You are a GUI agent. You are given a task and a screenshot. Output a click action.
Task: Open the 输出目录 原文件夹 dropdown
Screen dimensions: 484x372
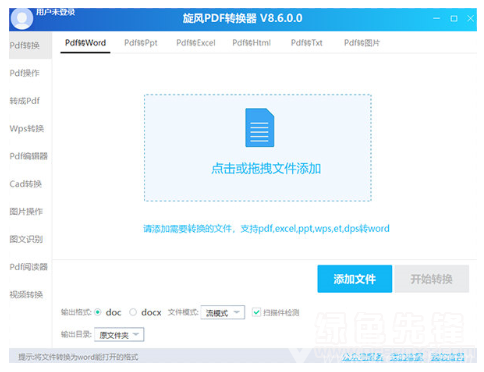(x=119, y=335)
